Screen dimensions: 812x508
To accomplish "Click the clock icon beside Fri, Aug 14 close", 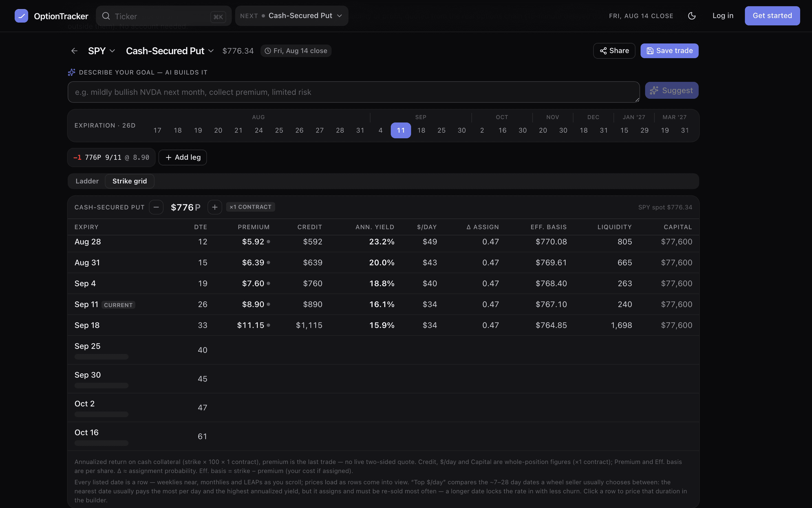I will coord(268,51).
